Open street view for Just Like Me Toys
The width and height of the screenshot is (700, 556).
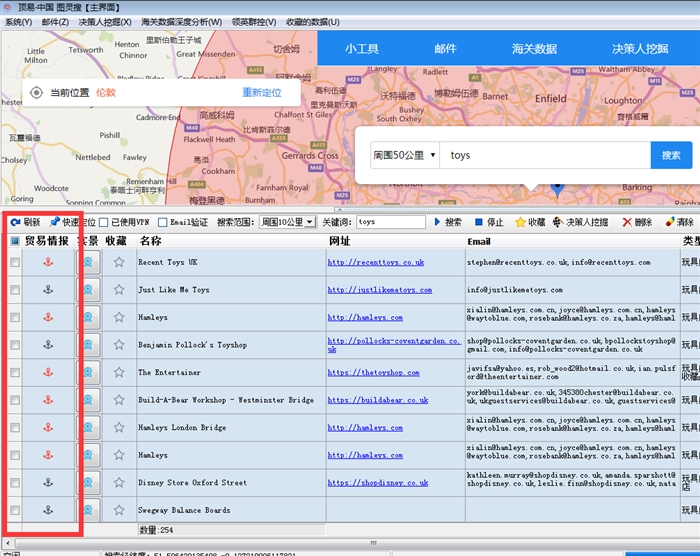click(88, 290)
